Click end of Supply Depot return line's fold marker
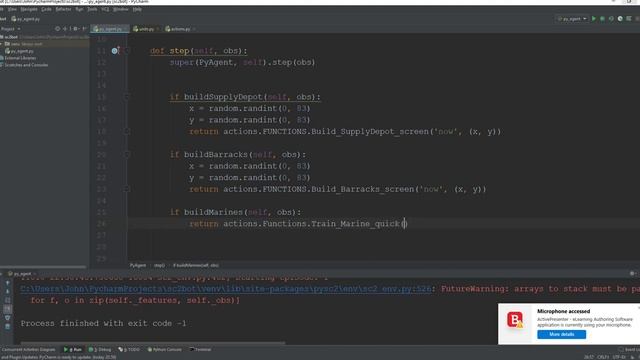Screen dimensions: 640x360 (127, 131)
